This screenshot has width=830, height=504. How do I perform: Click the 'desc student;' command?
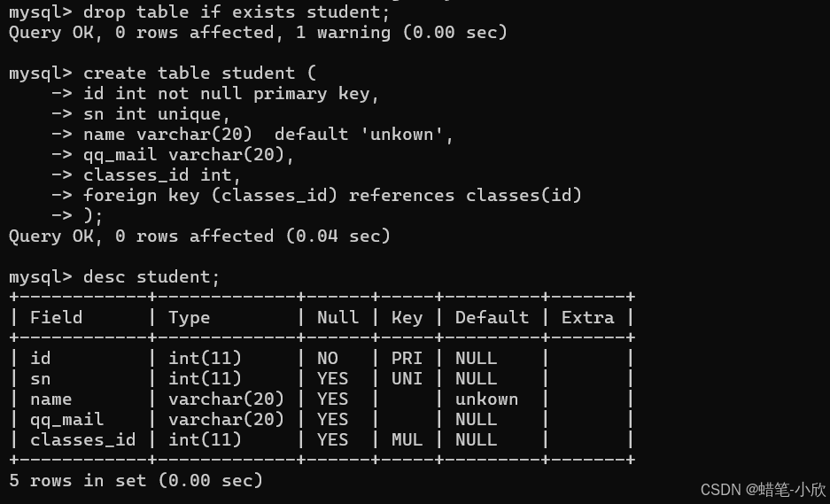151,277
